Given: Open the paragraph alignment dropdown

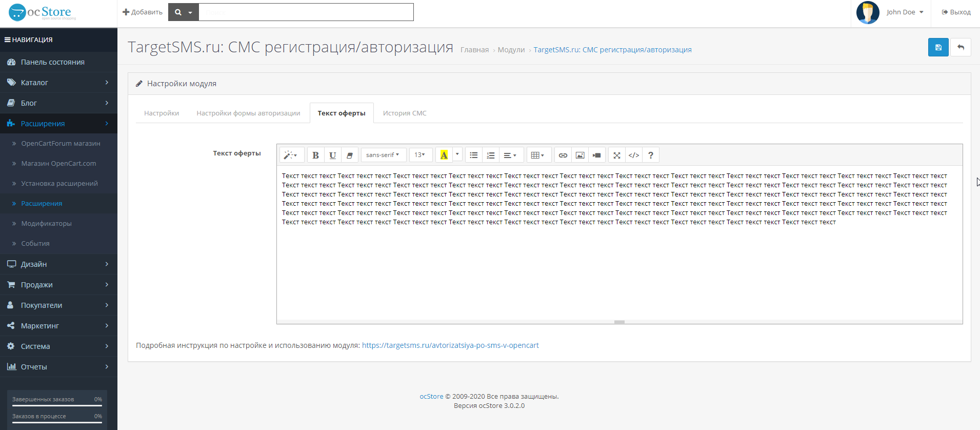Looking at the screenshot, I should point(511,155).
